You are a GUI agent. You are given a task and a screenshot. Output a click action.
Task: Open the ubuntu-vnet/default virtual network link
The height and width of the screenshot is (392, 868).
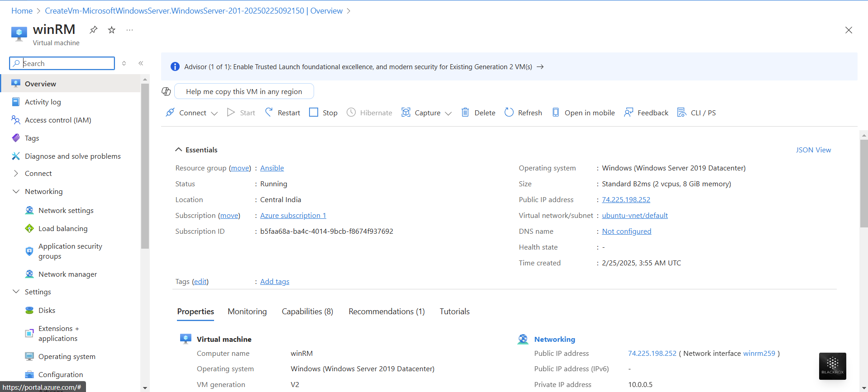click(x=634, y=215)
